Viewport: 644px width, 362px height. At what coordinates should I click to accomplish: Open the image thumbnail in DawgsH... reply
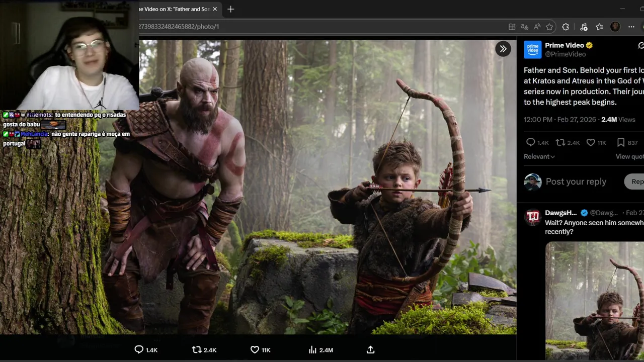pyautogui.click(x=595, y=300)
